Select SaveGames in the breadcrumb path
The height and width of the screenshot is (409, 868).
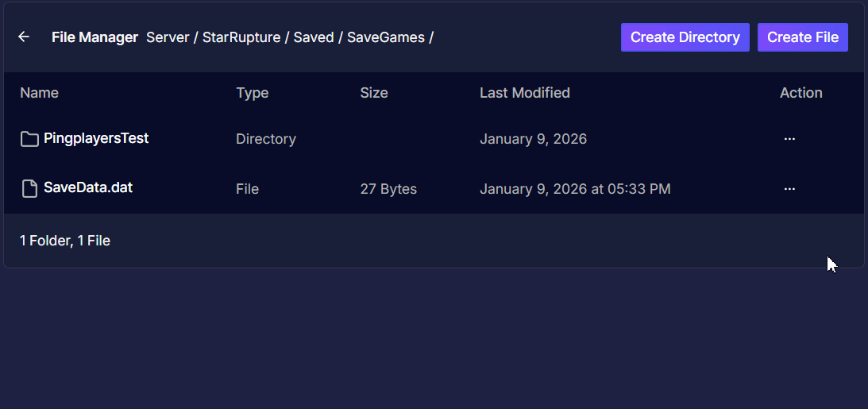pyautogui.click(x=386, y=37)
